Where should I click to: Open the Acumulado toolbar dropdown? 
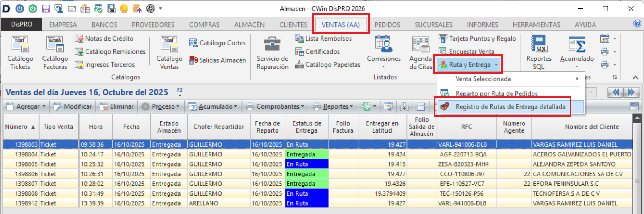click(212, 106)
